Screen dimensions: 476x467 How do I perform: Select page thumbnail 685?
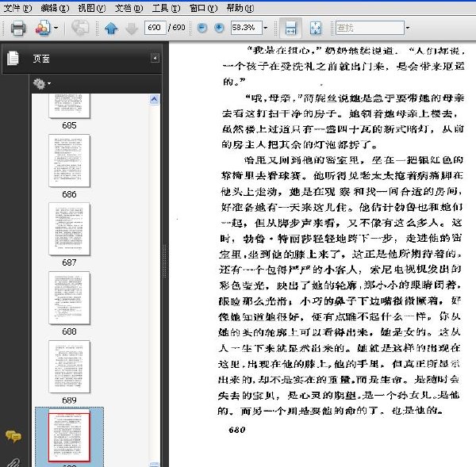(x=69, y=105)
